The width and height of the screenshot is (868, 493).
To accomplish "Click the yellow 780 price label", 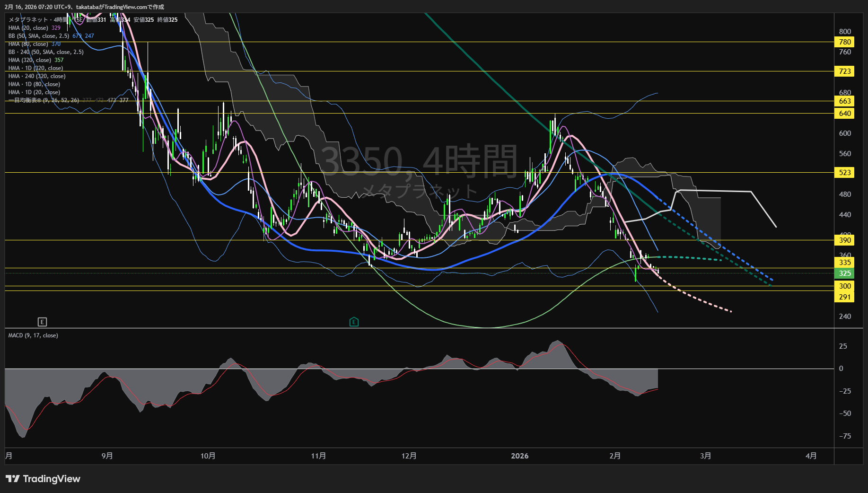I will 845,42.
